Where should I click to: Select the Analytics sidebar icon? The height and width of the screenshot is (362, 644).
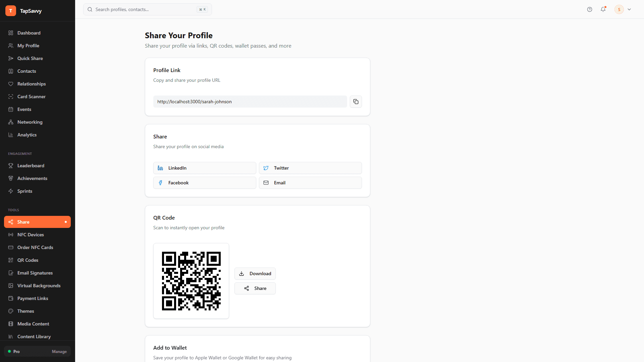[x=11, y=135]
